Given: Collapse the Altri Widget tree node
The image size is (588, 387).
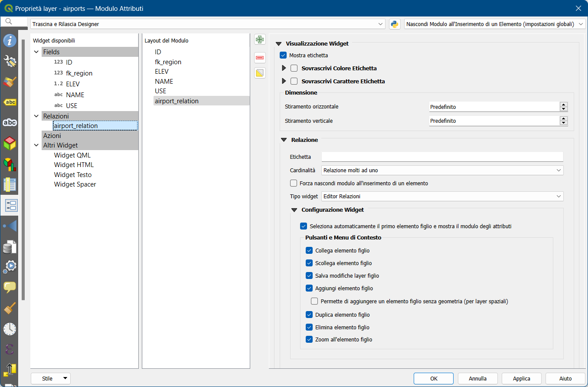Looking at the screenshot, I should pyautogui.click(x=36, y=145).
